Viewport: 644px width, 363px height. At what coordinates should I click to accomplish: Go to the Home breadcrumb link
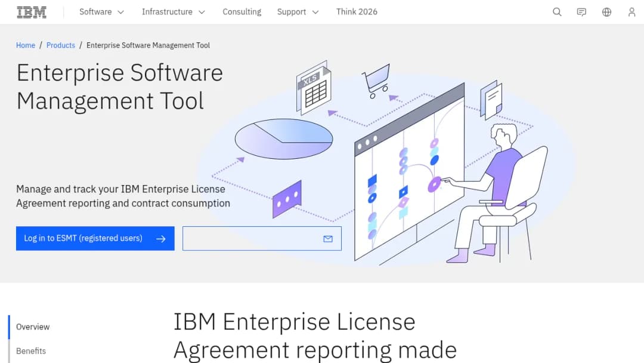point(26,45)
